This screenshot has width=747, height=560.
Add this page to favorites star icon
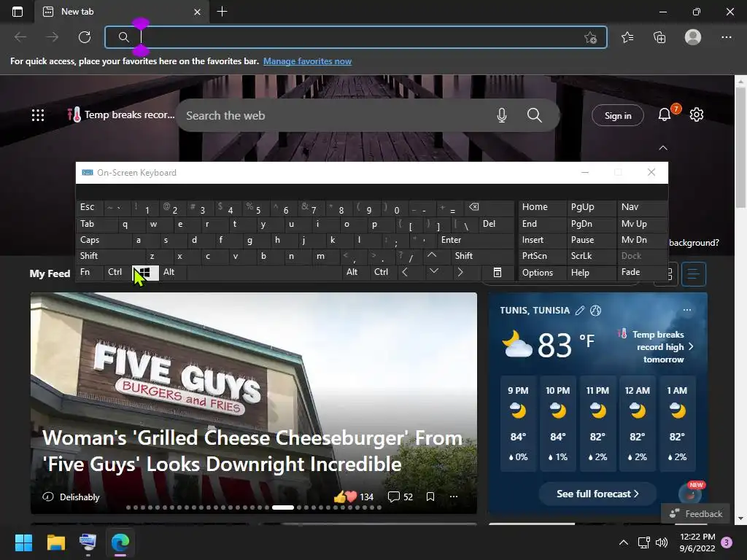pos(590,38)
